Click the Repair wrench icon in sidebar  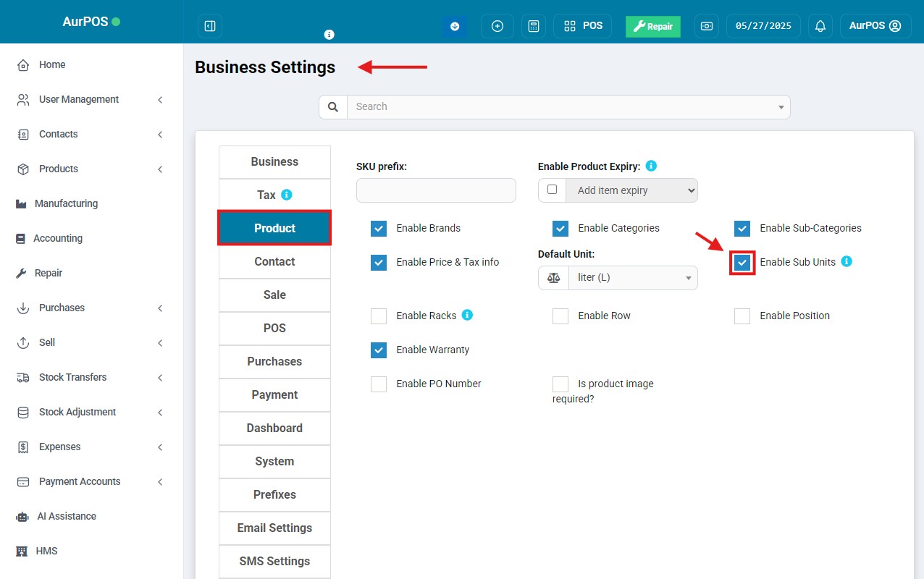(21, 274)
